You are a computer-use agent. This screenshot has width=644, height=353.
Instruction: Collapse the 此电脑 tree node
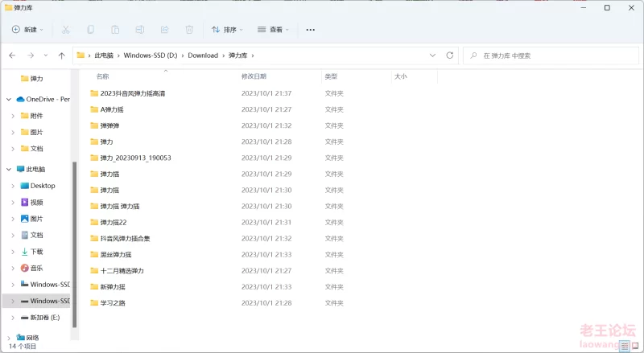point(9,169)
